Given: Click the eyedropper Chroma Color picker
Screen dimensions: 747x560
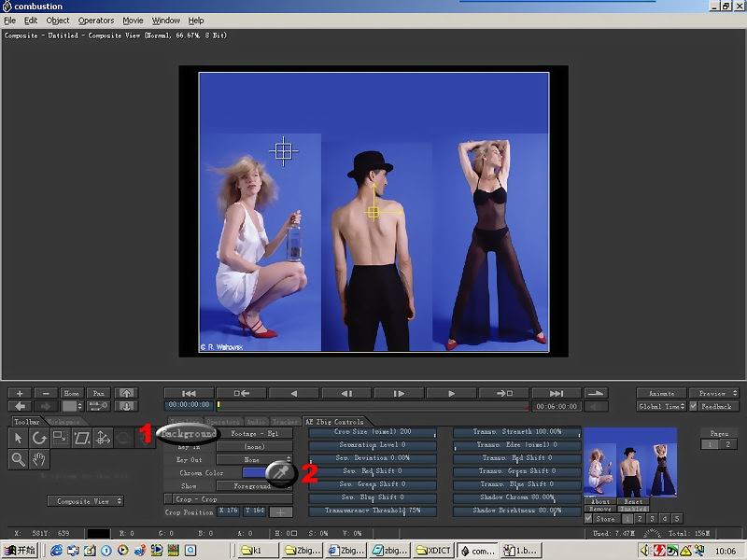Looking at the screenshot, I should tap(280, 473).
